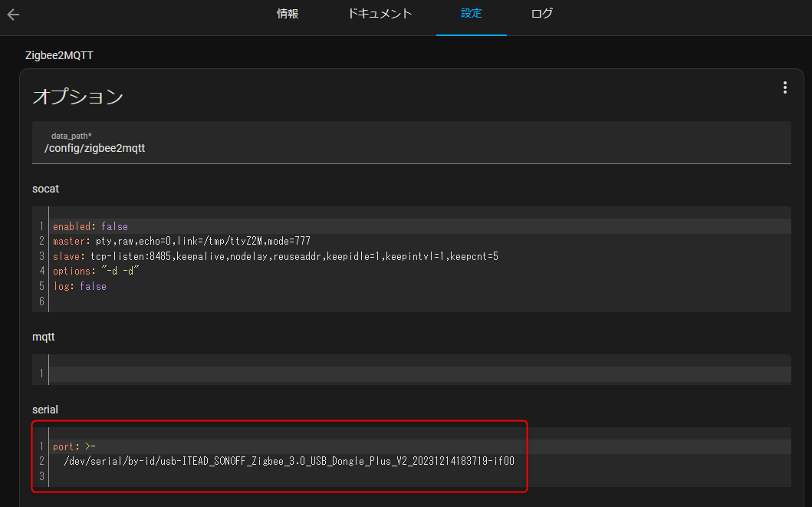Open the three-dot options menu
This screenshot has height=507, width=812.
coord(785,87)
